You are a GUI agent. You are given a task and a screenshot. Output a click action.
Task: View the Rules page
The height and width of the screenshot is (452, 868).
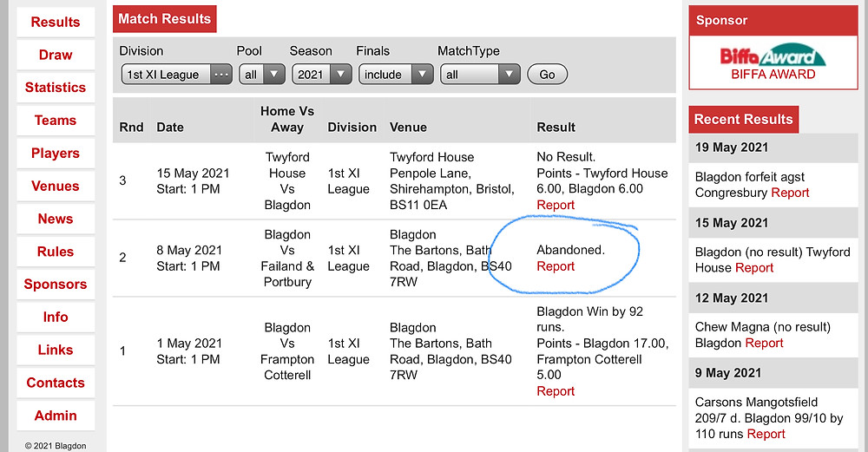pyautogui.click(x=56, y=252)
